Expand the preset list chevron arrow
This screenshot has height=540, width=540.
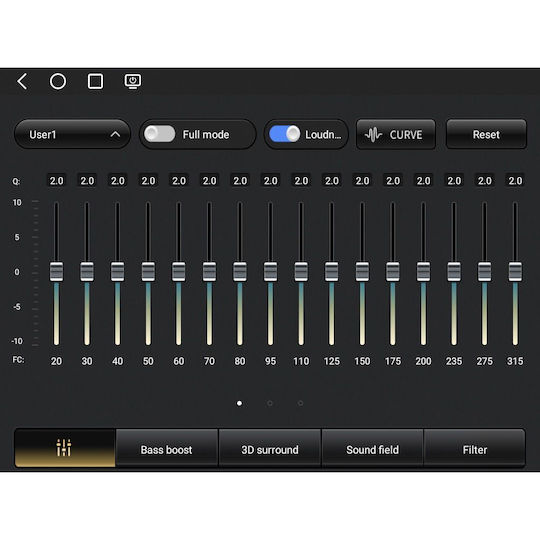click(x=115, y=134)
